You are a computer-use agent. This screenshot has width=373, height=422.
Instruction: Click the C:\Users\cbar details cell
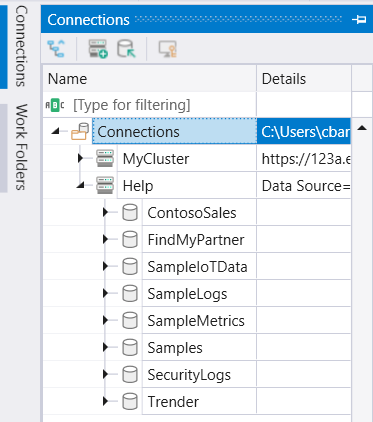(304, 132)
